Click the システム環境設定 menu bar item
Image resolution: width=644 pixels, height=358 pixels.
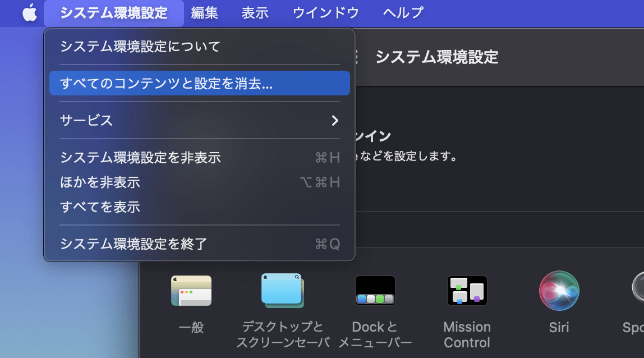(114, 13)
